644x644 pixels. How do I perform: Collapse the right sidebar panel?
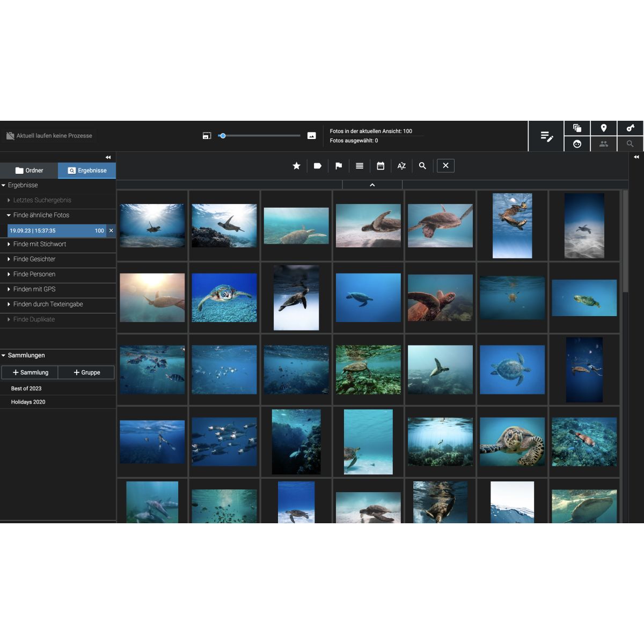click(x=636, y=157)
